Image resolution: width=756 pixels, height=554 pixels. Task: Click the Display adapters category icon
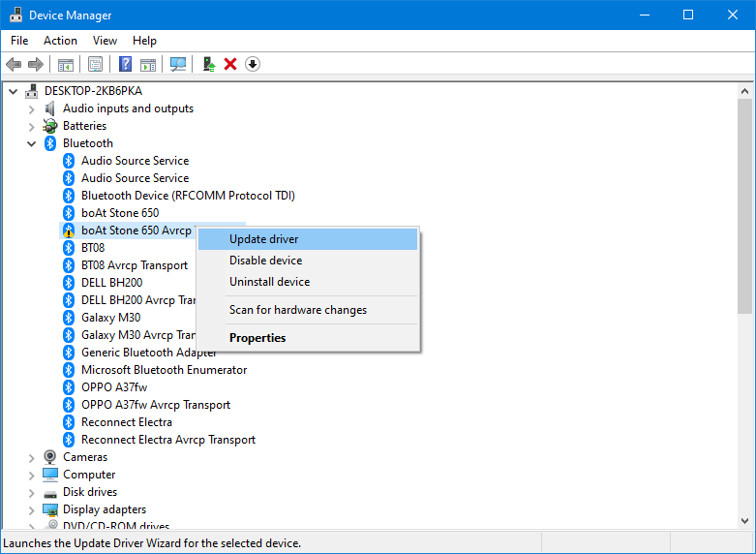click(50, 509)
